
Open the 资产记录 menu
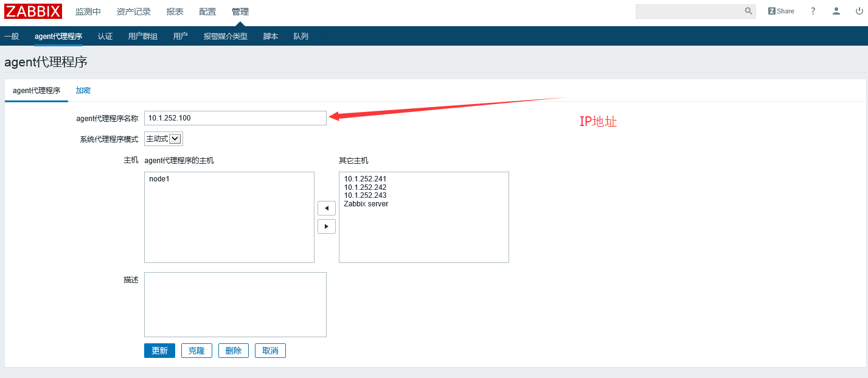click(x=133, y=12)
